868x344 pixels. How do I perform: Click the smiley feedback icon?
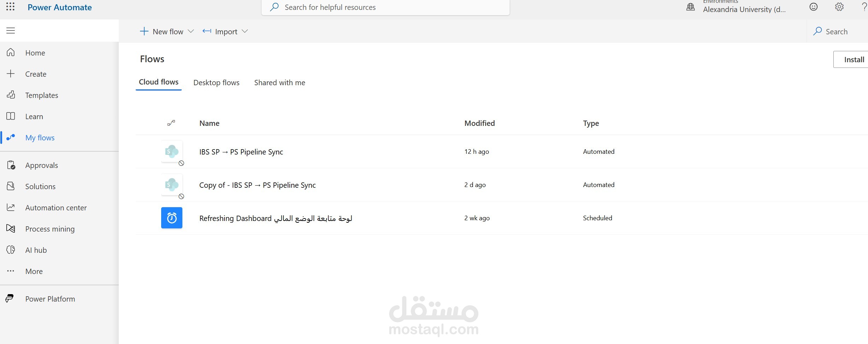point(814,7)
